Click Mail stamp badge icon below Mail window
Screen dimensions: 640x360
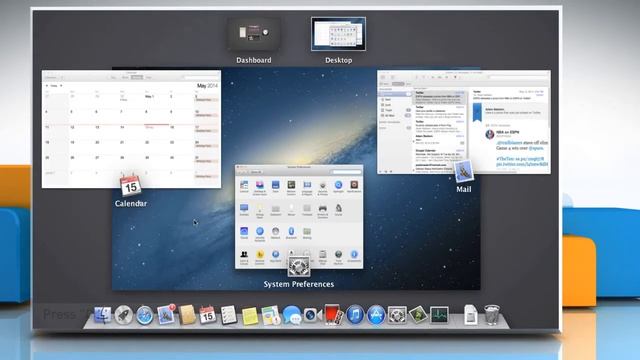point(464,171)
